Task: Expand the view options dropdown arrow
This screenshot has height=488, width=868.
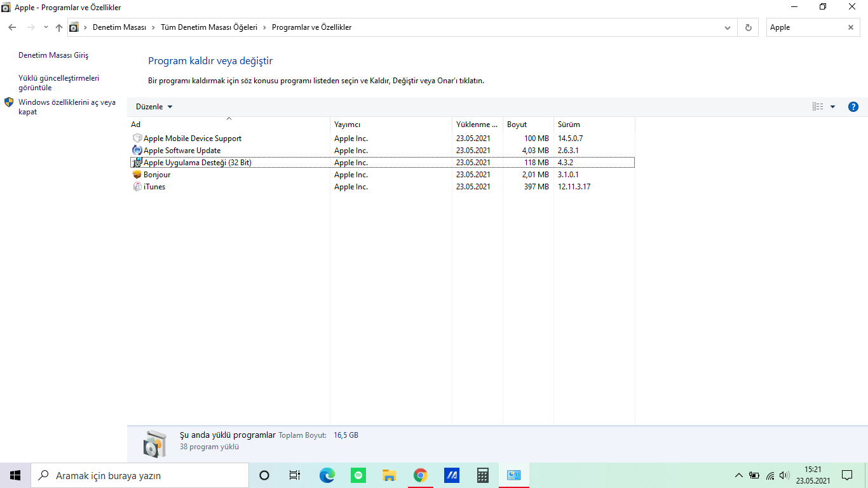Action: coord(832,107)
